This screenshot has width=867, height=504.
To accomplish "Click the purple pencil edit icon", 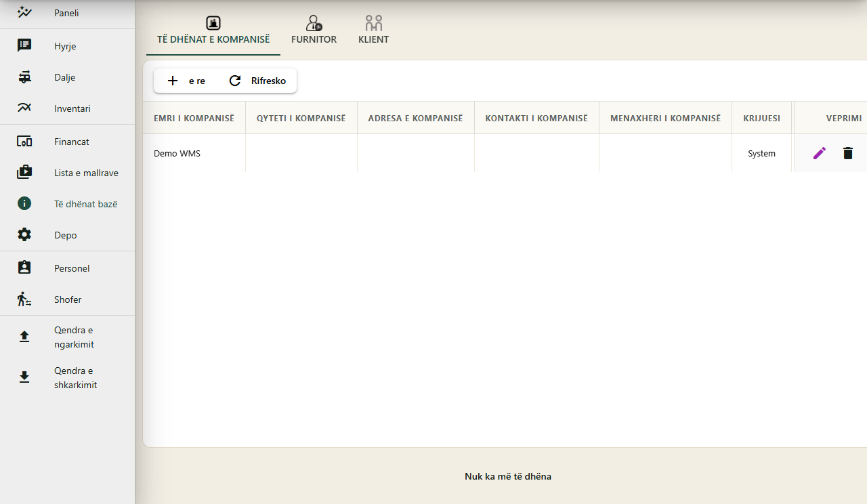I will tap(820, 153).
